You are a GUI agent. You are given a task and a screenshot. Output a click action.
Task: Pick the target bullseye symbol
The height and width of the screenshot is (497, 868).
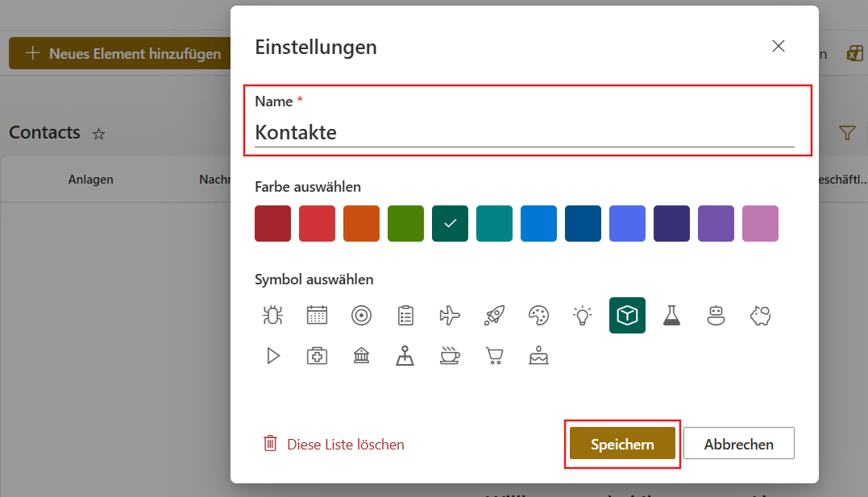point(362,316)
